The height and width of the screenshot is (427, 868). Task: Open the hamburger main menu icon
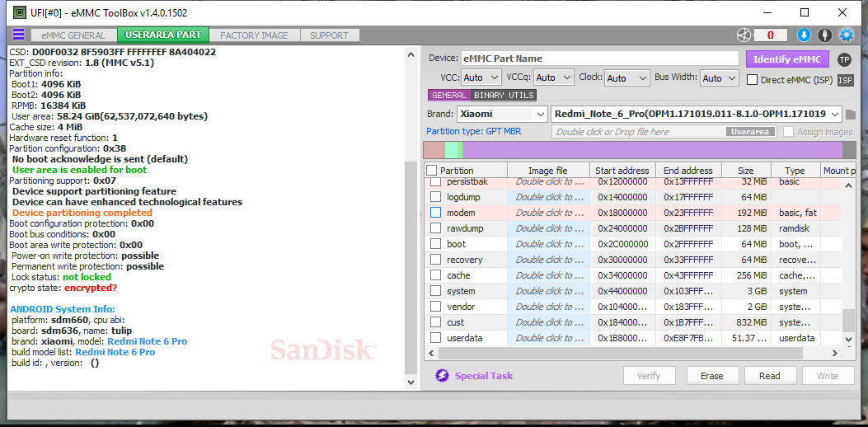click(x=18, y=35)
